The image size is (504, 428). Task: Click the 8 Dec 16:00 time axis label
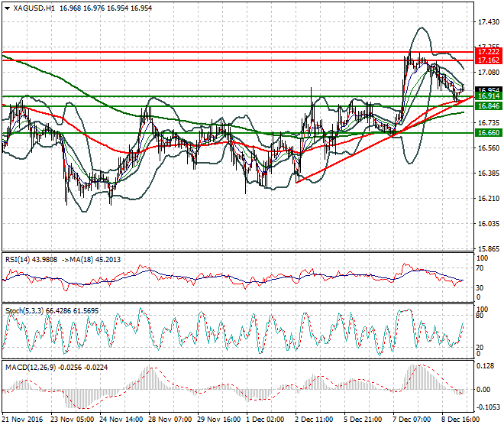460,420
